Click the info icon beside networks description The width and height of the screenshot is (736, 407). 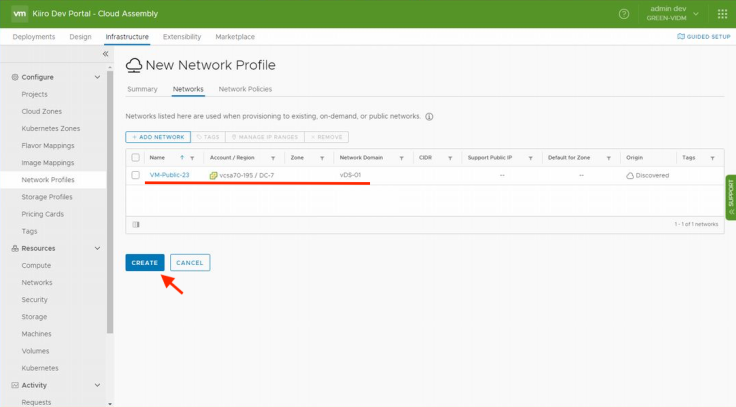pyautogui.click(x=429, y=117)
